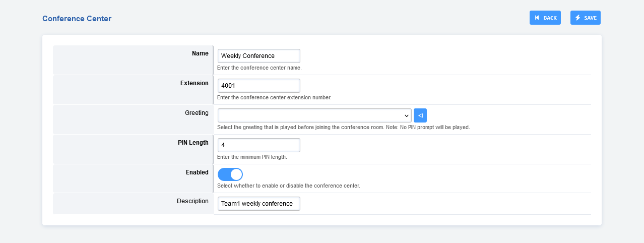Click the Conference Center page heading

click(x=77, y=19)
